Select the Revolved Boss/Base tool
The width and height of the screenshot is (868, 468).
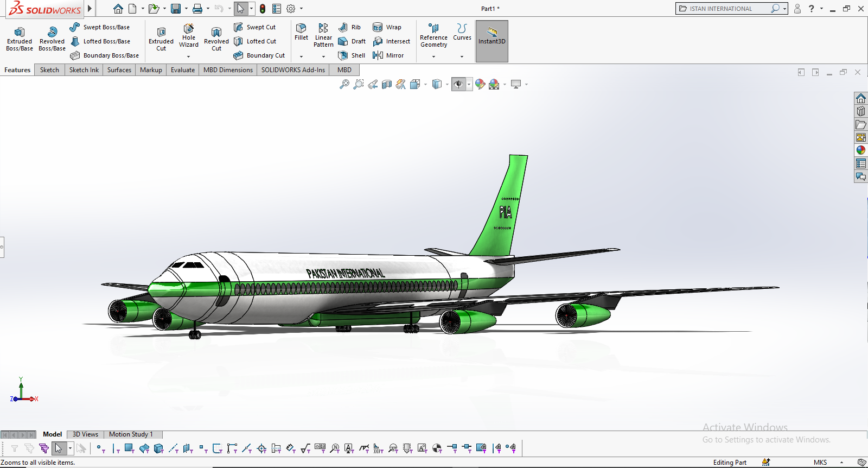[52, 39]
